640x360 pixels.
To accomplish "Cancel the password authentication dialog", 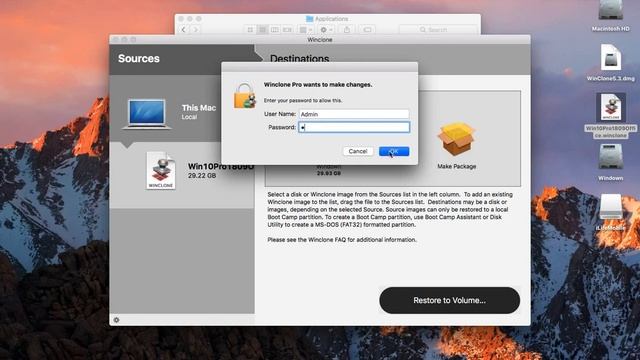I will tap(358, 151).
